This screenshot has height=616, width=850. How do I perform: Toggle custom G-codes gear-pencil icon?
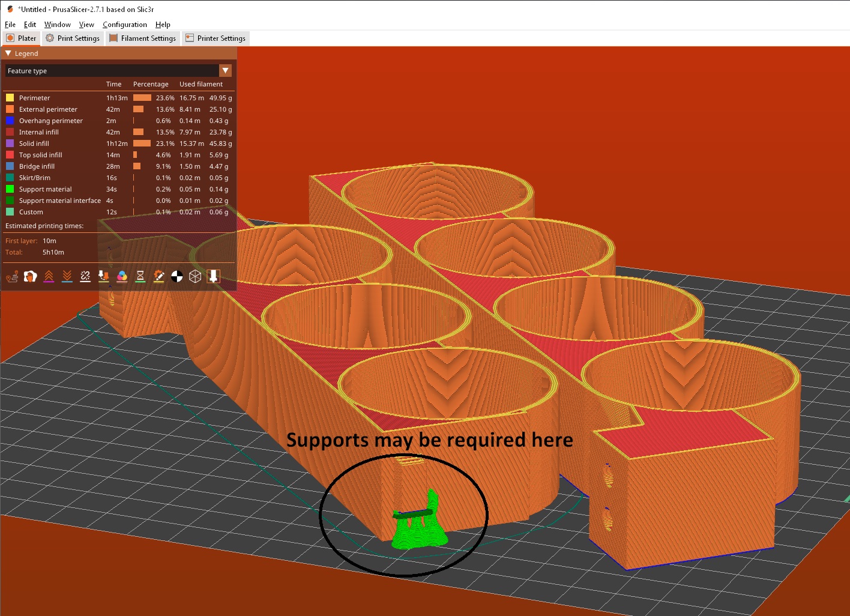(158, 276)
